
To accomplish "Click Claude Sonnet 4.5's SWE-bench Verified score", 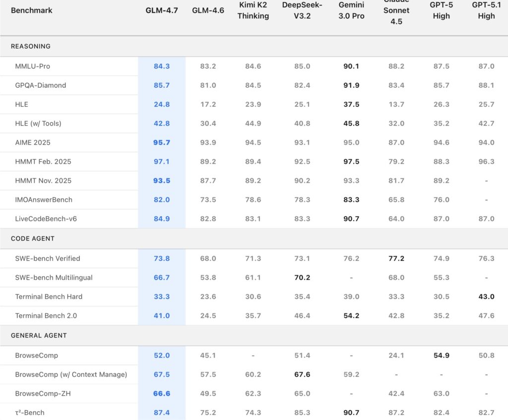I will [396, 258].
